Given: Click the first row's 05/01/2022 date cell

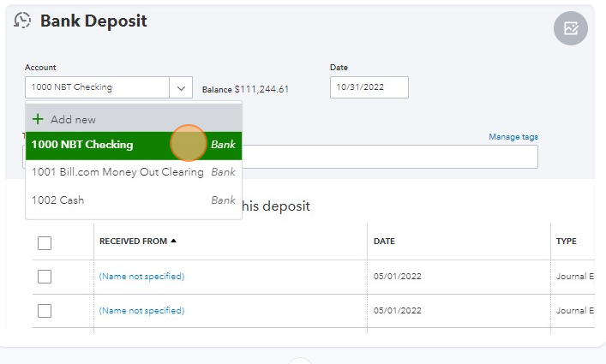Looking at the screenshot, I should (397, 277).
